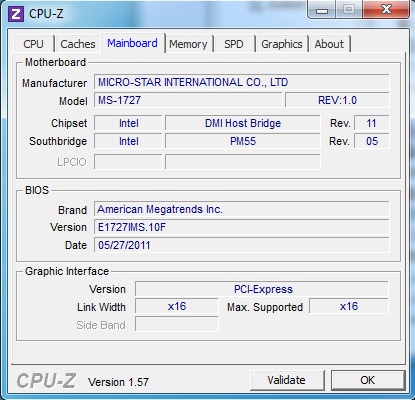Switch to the Graphics tab
This screenshot has height=400, width=415.
tap(282, 44)
